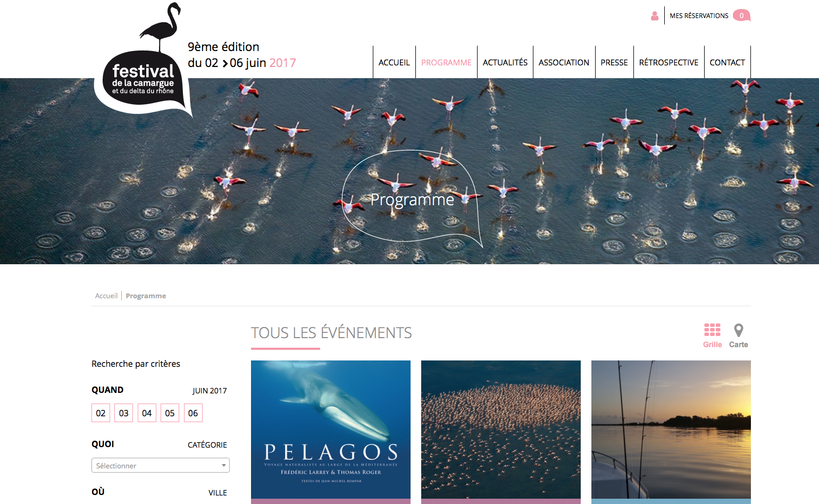The image size is (819, 504).
Task: Go to the Actualités menu
Action: pos(505,62)
